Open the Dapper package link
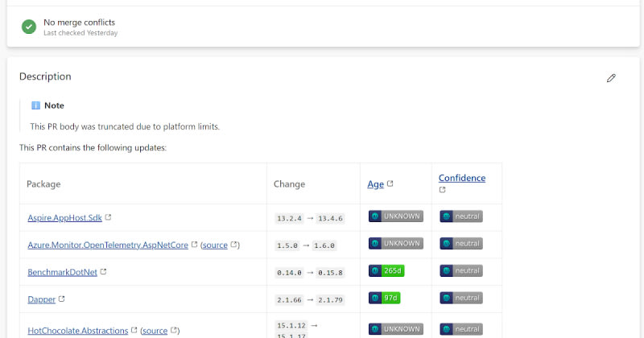The image size is (644, 338). pos(42,299)
